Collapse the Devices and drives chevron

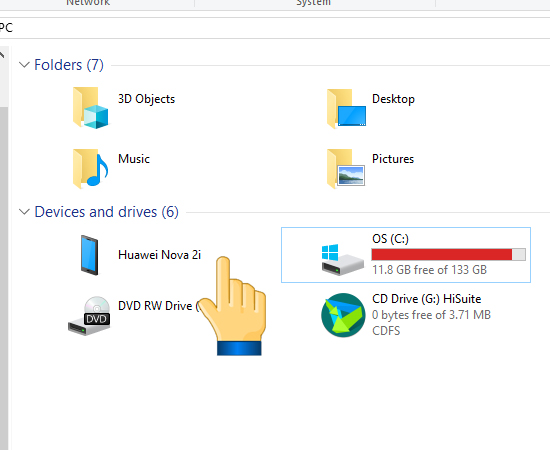(x=24, y=212)
